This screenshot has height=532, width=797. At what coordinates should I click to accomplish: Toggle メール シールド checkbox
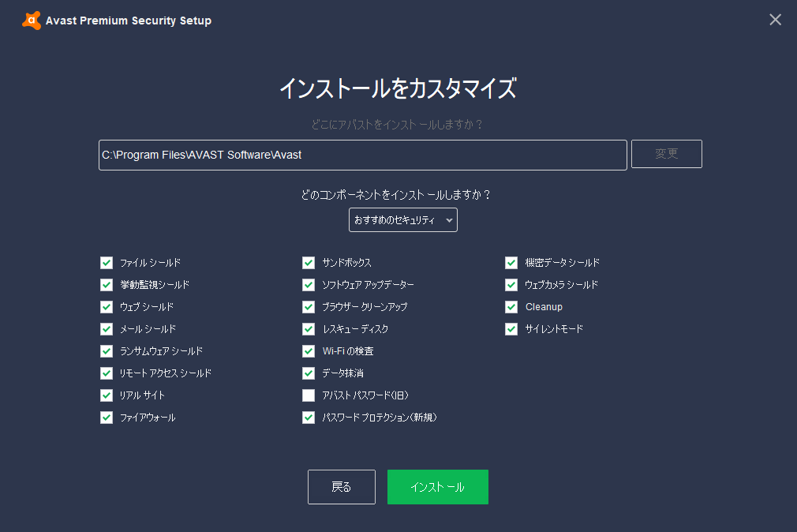click(107, 329)
